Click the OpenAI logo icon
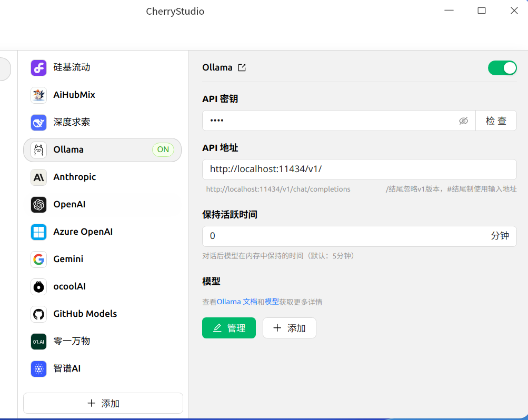 [x=39, y=205]
